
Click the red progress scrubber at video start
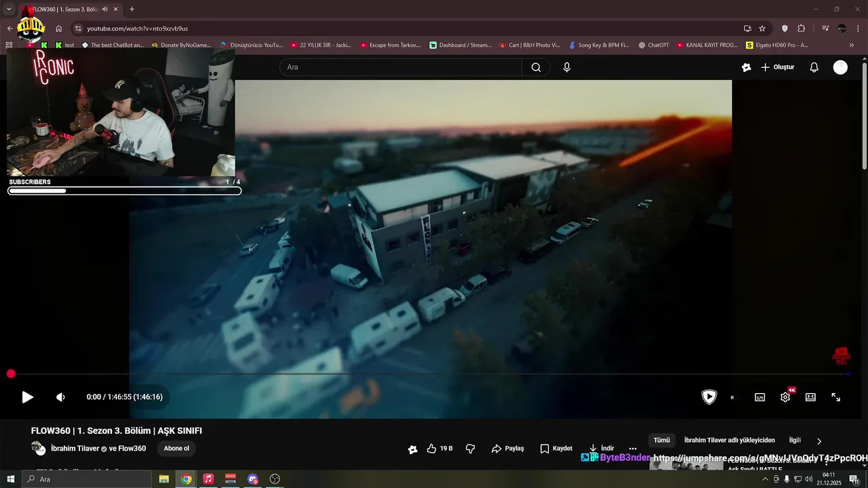coord(11,374)
